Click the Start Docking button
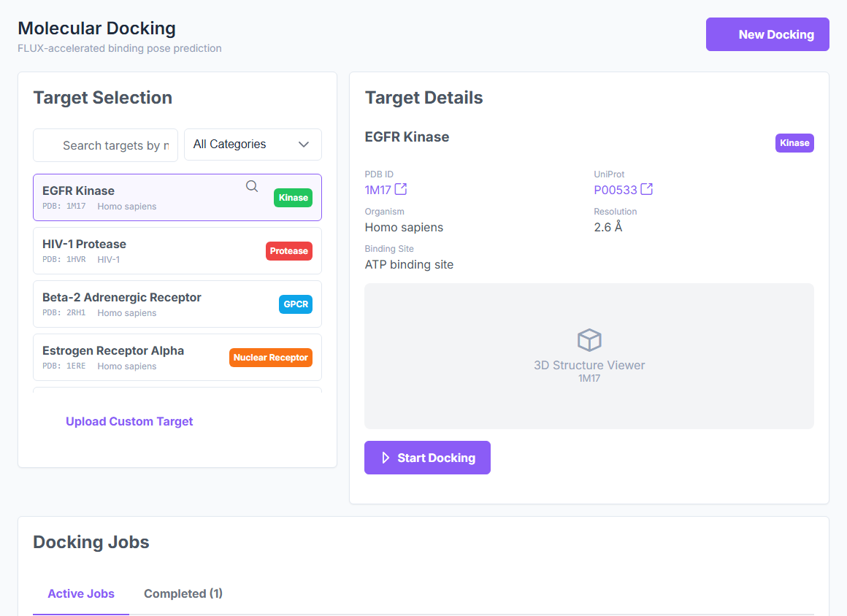The width and height of the screenshot is (847, 616). [427, 458]
